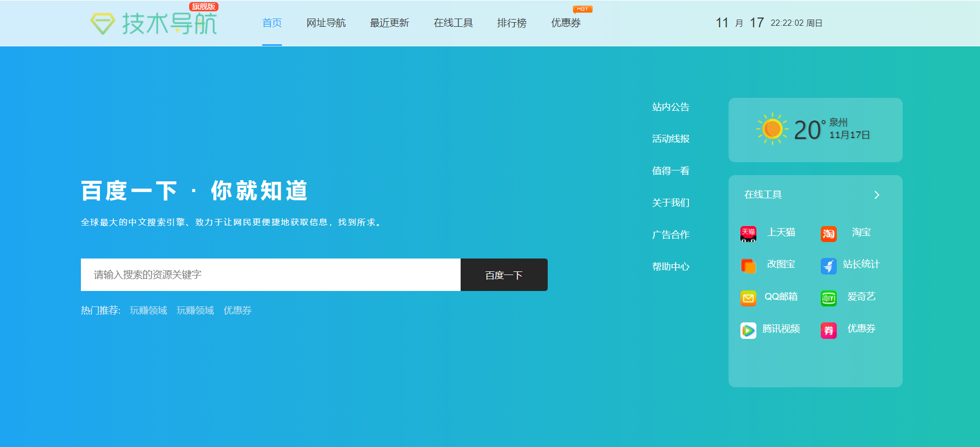
Task: Click the 热门推荐: label
Action: pyautogui.click(x=100, y=311)
